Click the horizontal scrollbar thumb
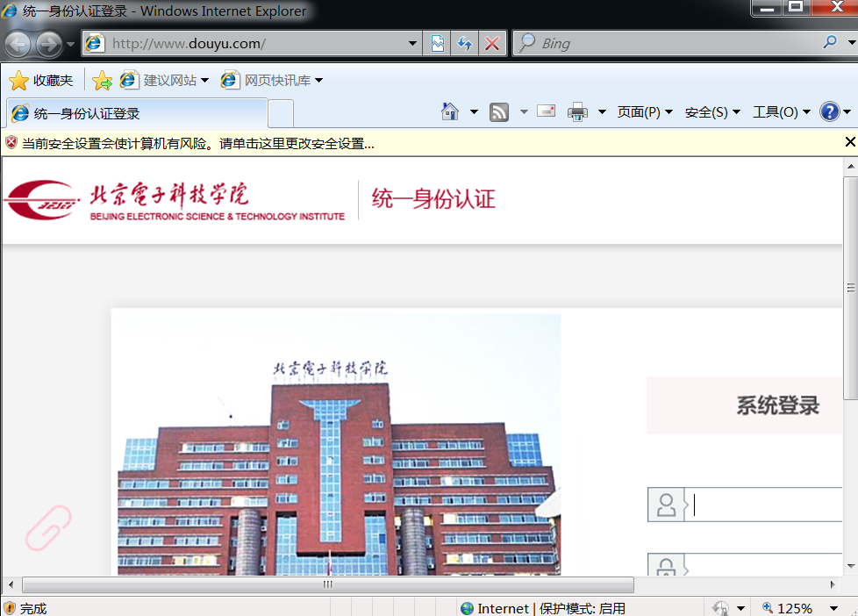The image size is (858, 616). point(327,584)
